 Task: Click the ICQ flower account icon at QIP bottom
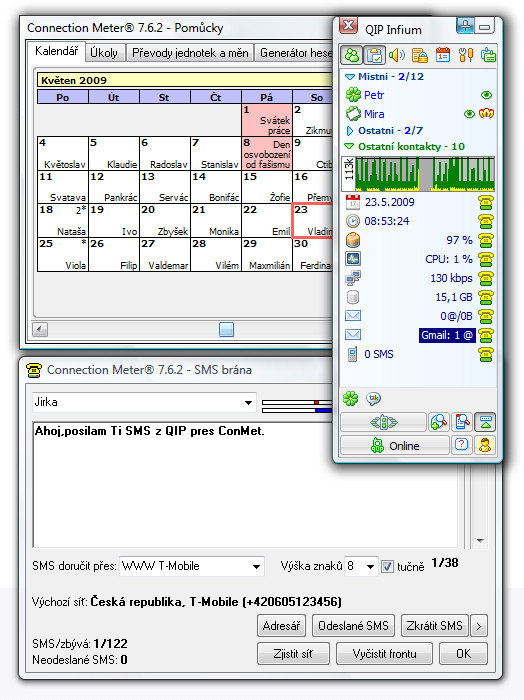click(x=351, y=398)
